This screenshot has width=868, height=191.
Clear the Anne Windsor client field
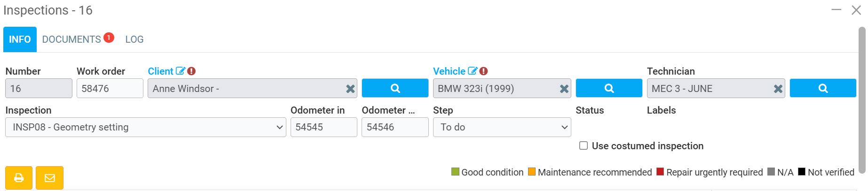click(350, 89)
